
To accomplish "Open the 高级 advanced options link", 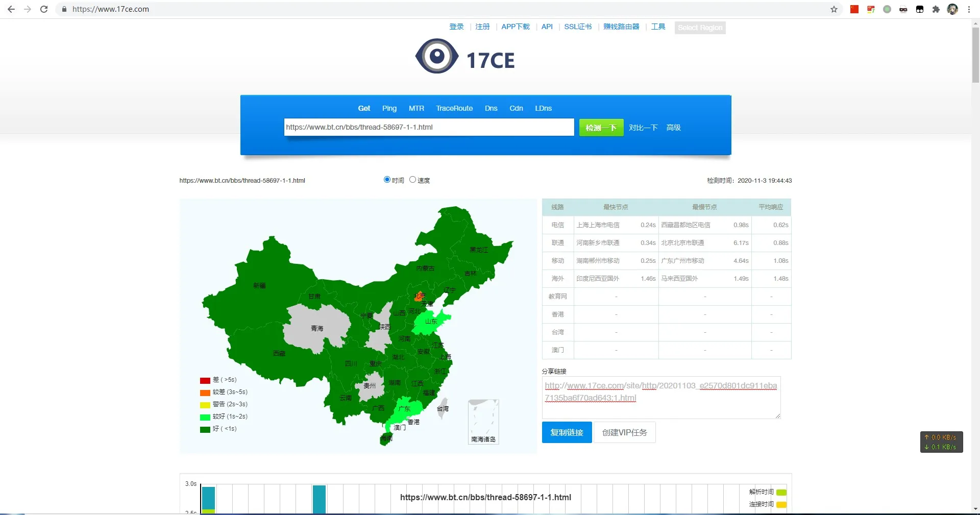I will pyautogui.click(x=673, y=128).
